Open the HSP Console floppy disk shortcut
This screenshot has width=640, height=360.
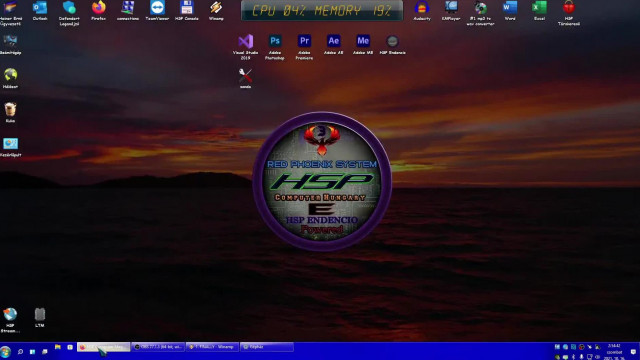point(187,11)
